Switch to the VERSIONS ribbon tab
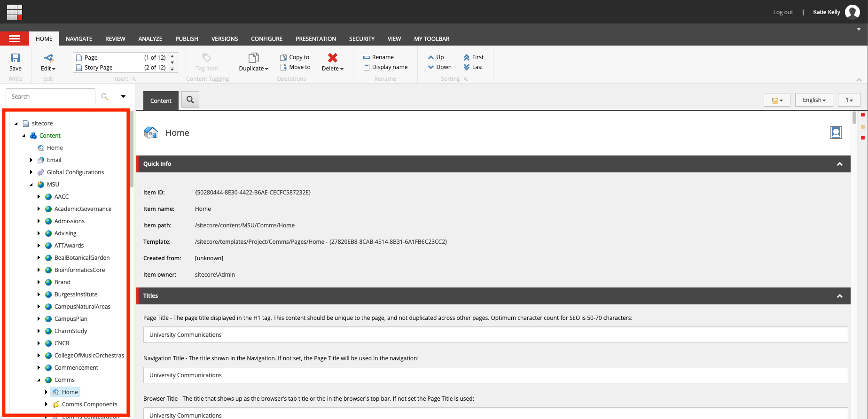Viewport: 868px width, 419px height. click(225, 39)
